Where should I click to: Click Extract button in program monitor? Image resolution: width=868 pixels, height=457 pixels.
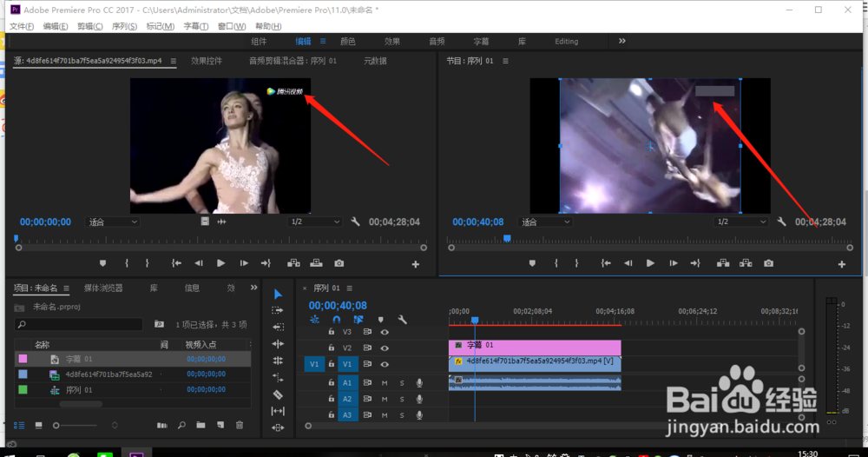coord(746,263)
